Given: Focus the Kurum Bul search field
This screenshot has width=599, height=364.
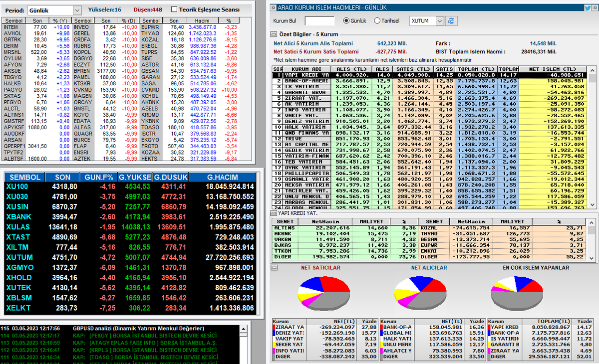Looking at the screenshot, I should (x=319, y=20).
